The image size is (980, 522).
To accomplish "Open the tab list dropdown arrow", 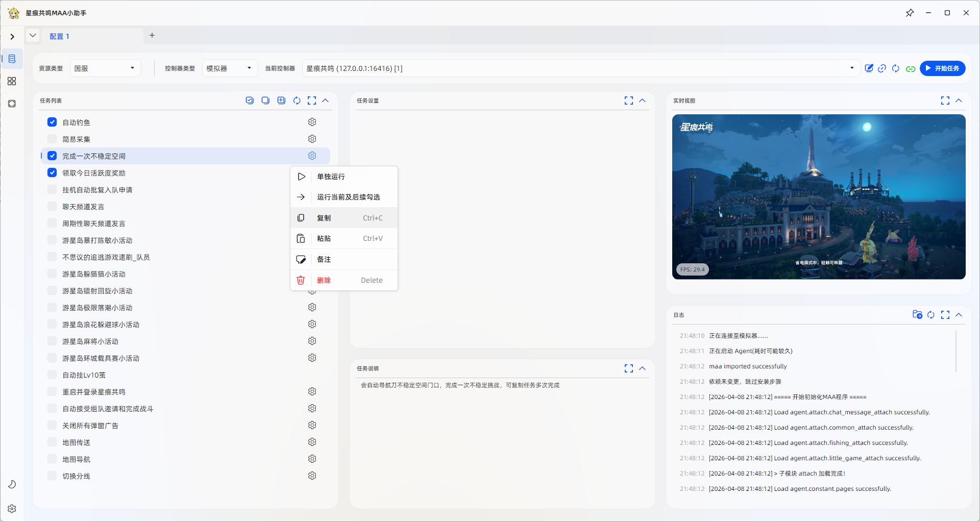I will (33, 36).
